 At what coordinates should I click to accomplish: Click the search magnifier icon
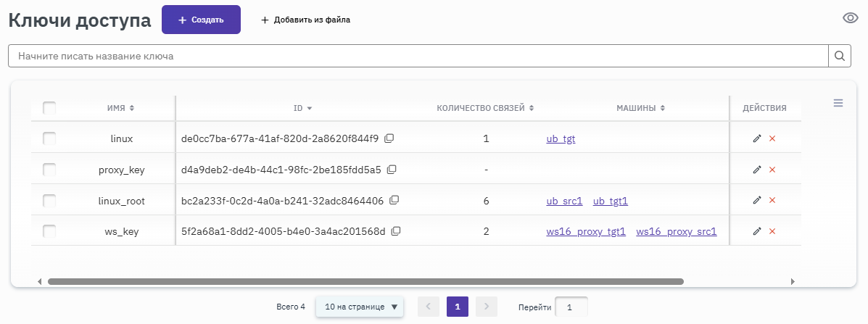pyautogui.click(x=839, y=56)
